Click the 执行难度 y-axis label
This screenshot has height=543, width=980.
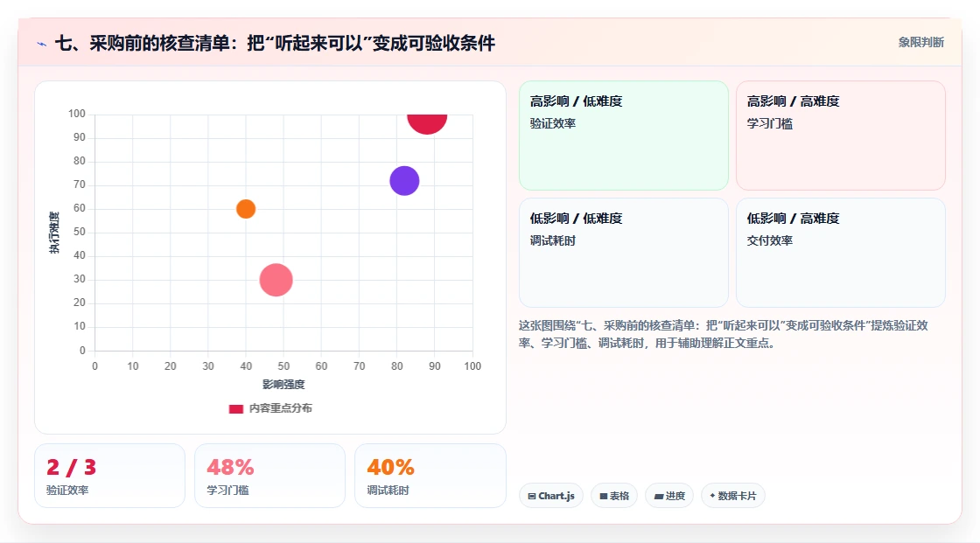click(x=54, y=233)
